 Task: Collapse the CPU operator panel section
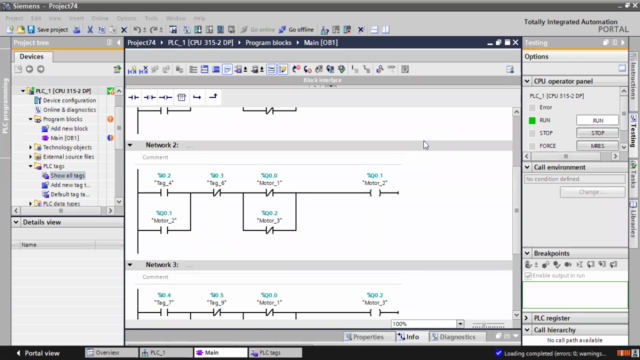click(527, 81)
